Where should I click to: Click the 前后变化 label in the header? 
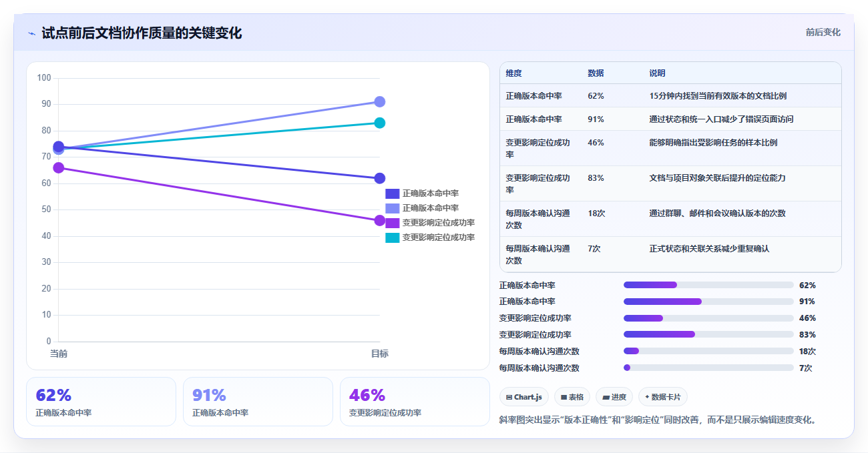click(823, 32)
